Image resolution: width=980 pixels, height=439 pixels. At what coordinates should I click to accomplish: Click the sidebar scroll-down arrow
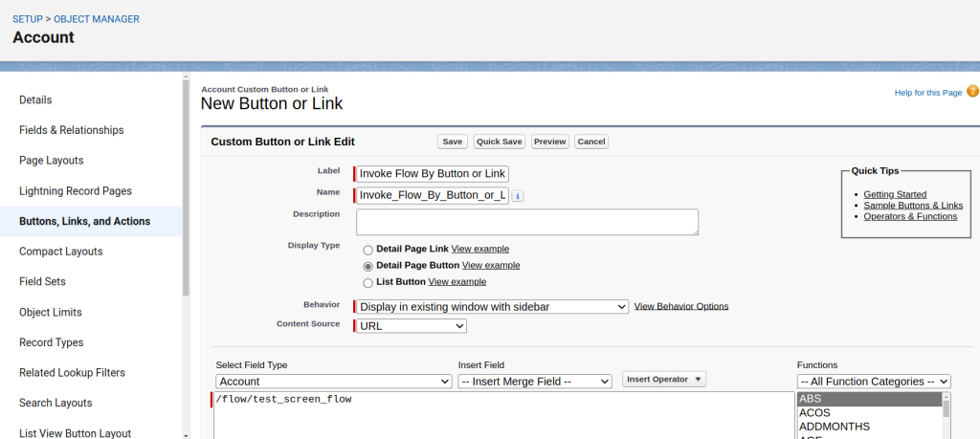pyautogui.click(x=186, y=435)
